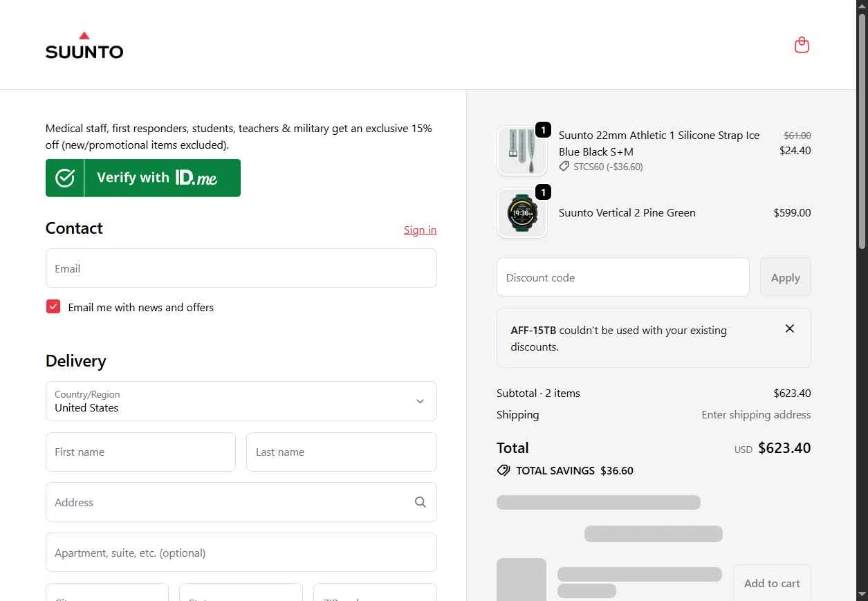Uncheck Email me with news and offers
This screenshot has height=601, width=868.
(x=53, y=307)
